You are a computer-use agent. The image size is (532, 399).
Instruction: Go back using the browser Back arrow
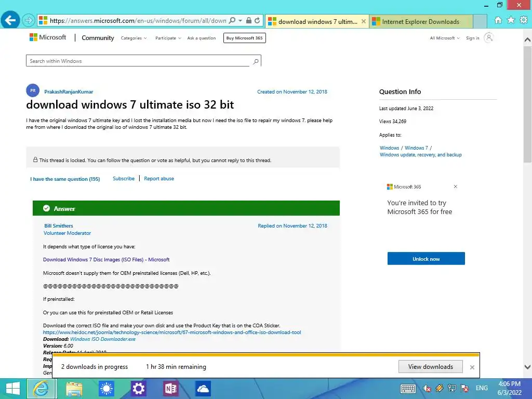pyautogui.click(x=10, y=20)
